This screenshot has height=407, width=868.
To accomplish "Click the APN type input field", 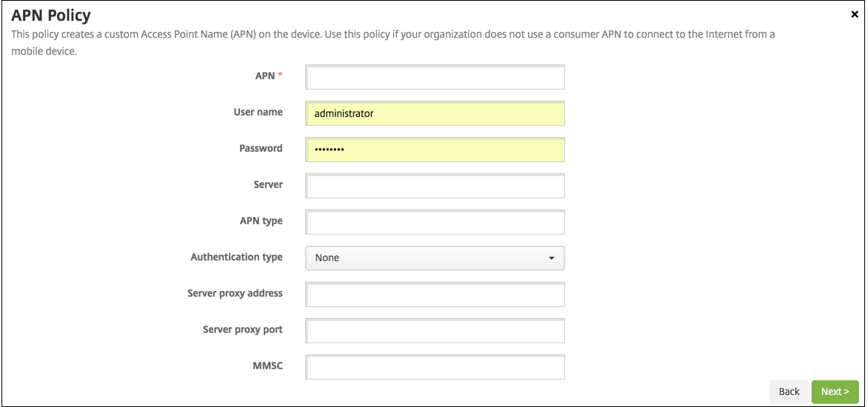I will pyautogui.click(x=435, y=222).
